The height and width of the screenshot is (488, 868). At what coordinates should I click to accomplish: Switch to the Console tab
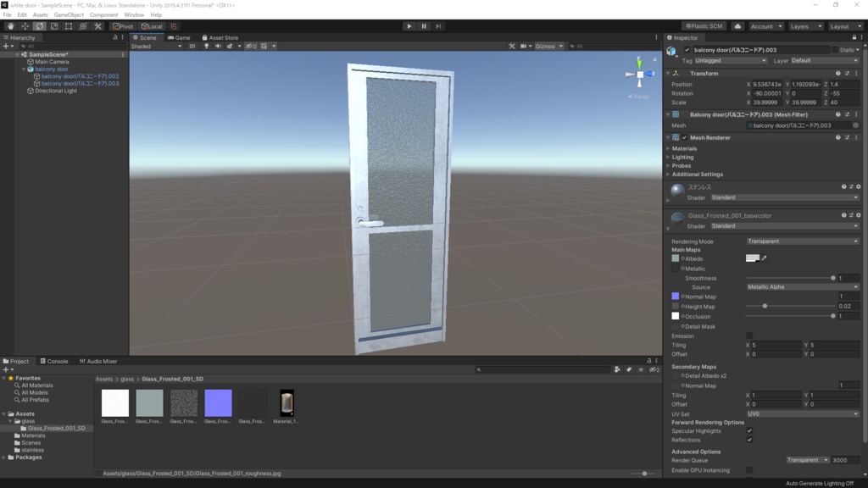53,361
